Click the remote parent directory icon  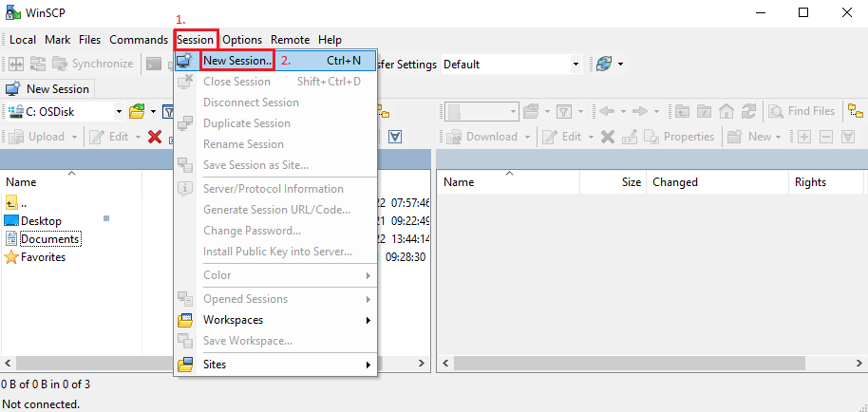point(682,112)
